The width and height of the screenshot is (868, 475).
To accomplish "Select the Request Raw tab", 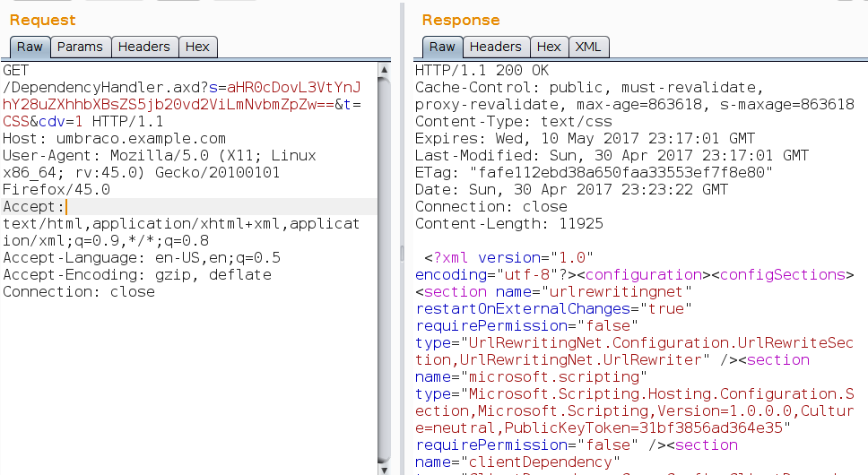I will coord(30,47).
